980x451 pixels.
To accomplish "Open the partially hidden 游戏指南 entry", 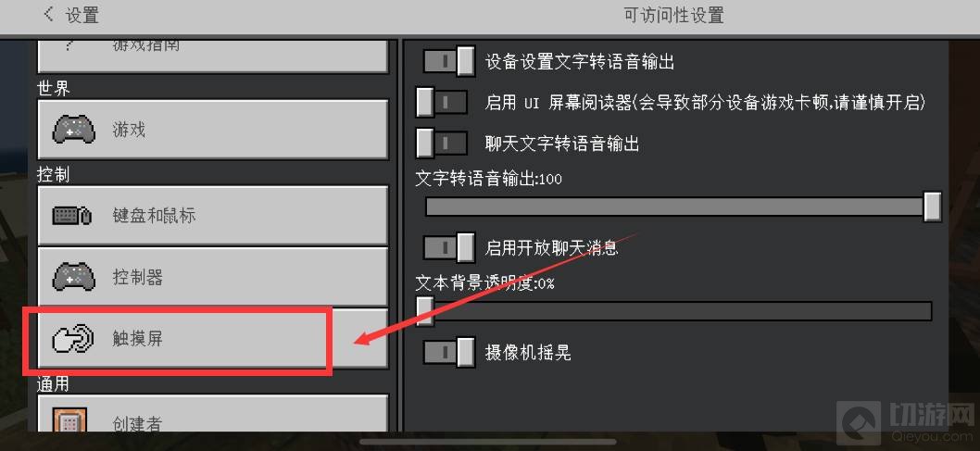I will click(x=213, y=55).
